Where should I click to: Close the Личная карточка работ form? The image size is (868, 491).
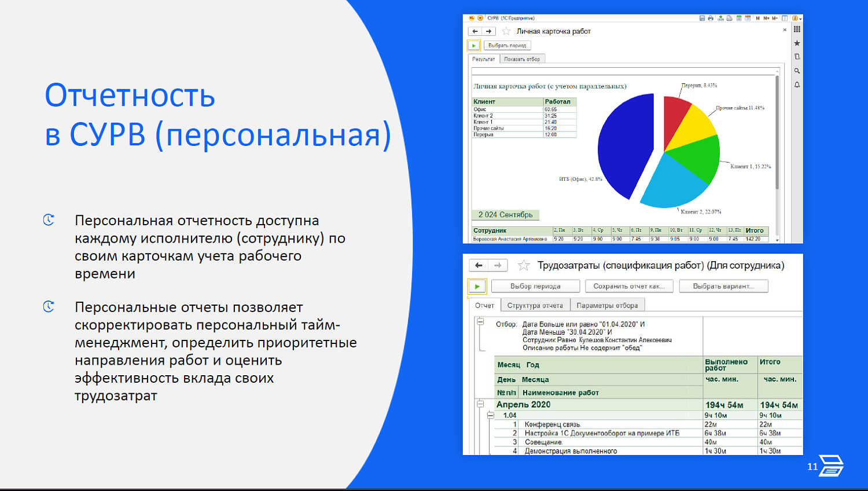pyautogui.click(x=785, y=30)
